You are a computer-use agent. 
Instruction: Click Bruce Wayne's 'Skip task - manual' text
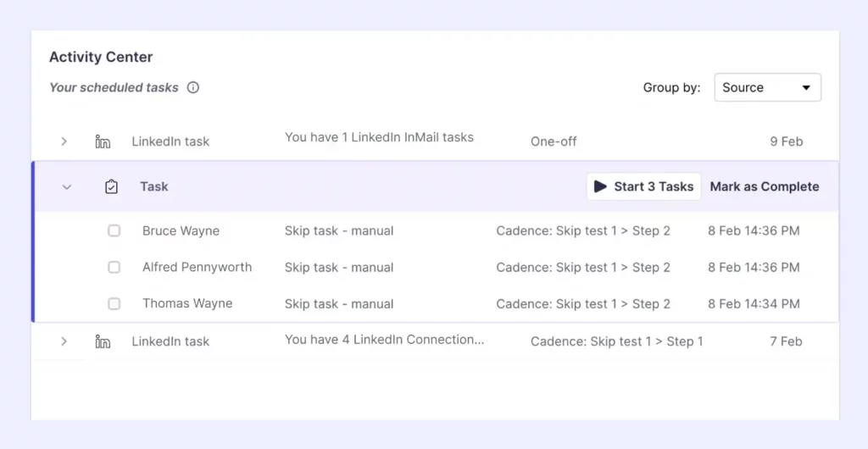pos(339,230)
